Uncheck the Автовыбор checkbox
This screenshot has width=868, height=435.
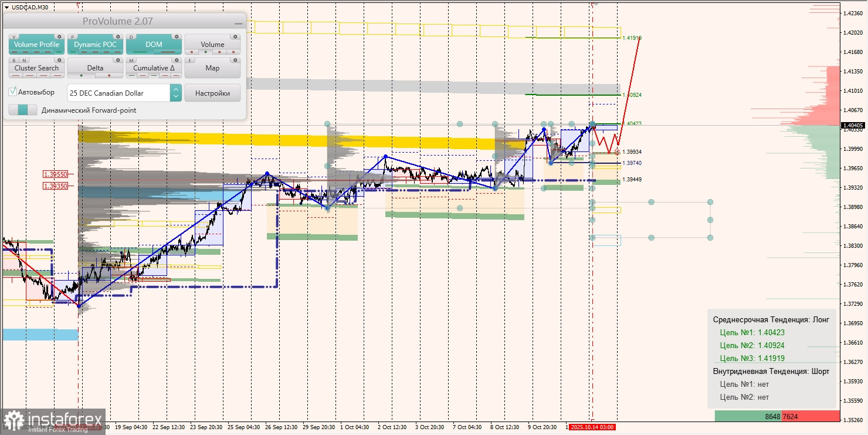(x=13, y=92)
